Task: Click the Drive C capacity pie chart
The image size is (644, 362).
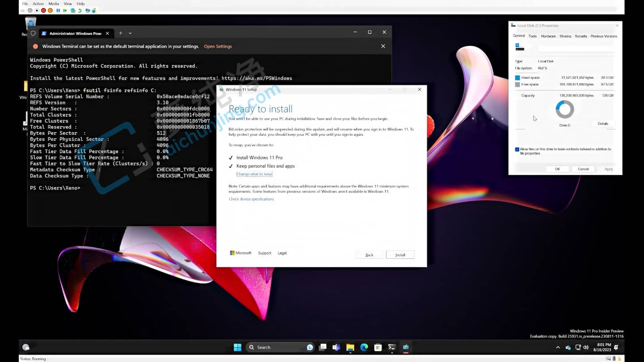Action: tap(564, 109)
